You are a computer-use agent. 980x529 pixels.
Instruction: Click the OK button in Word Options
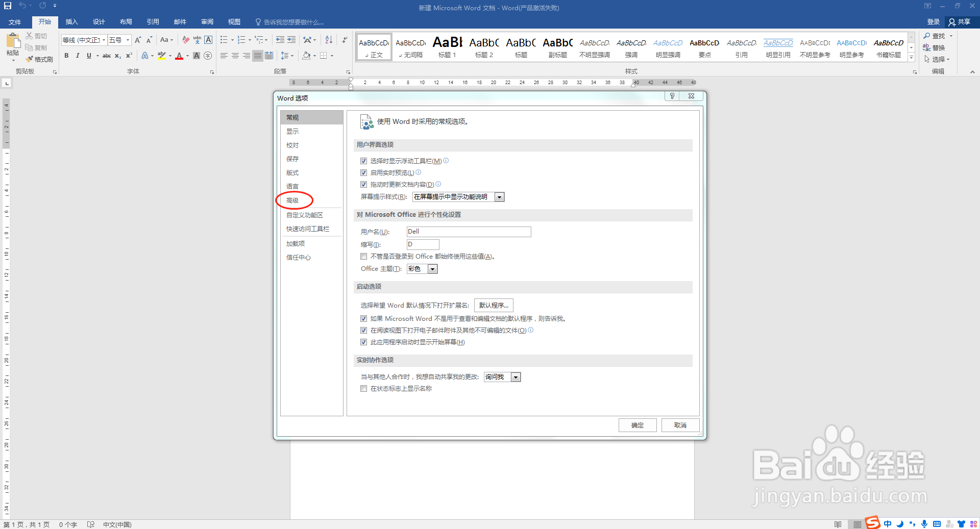(638, 425)
